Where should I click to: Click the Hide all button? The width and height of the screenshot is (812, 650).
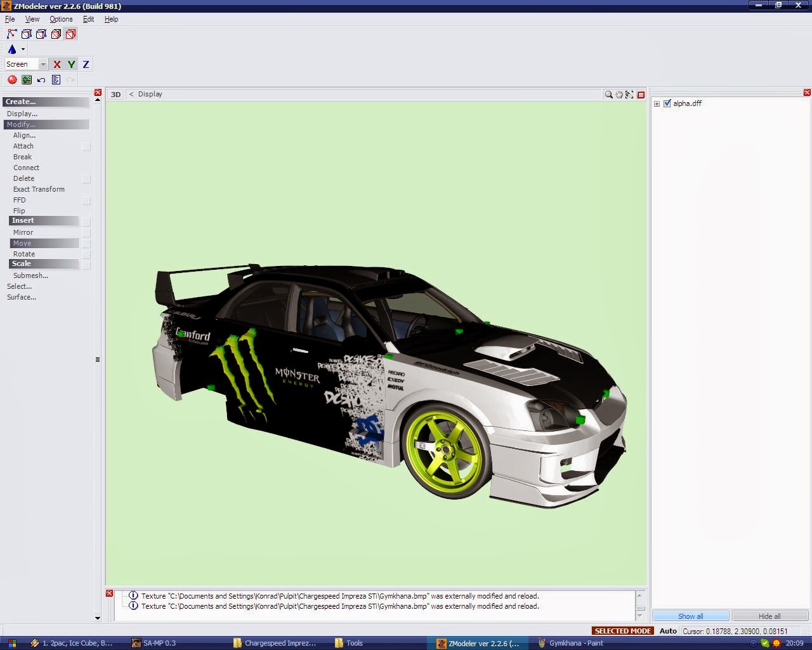pos(769,616)
